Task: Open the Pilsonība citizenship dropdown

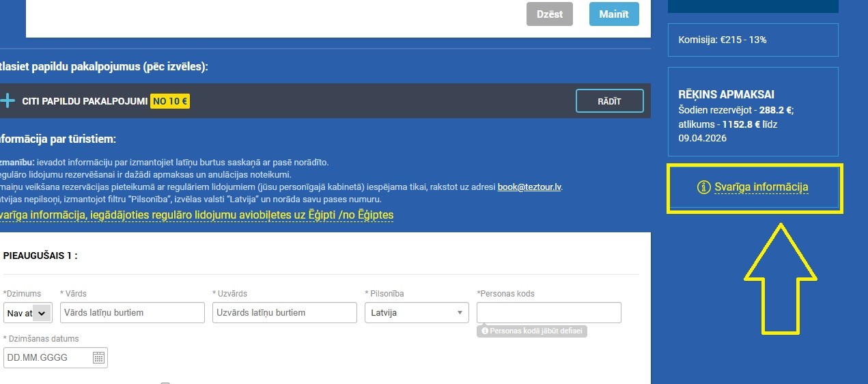Action: (417, 313)
